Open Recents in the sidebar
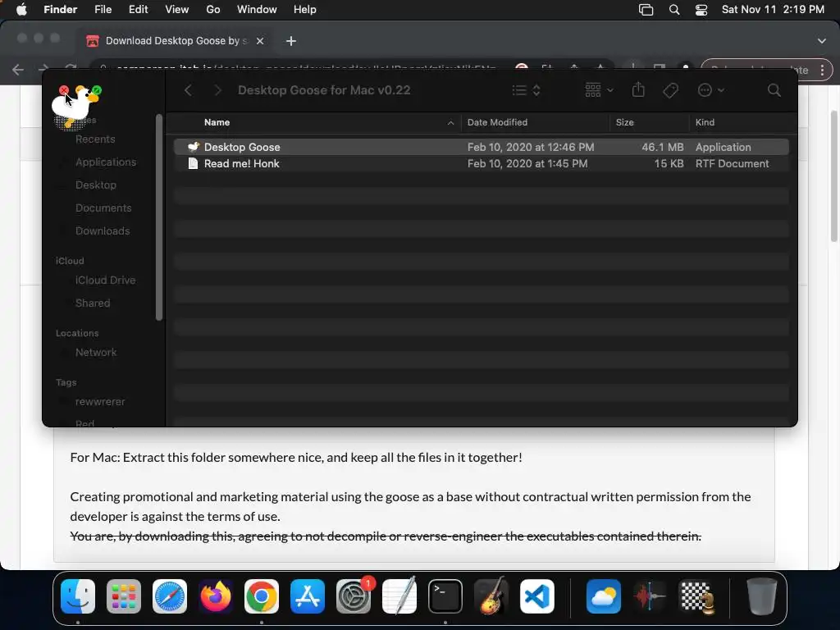This screenshot has height=630, width=840. click(x=95, y=139)
